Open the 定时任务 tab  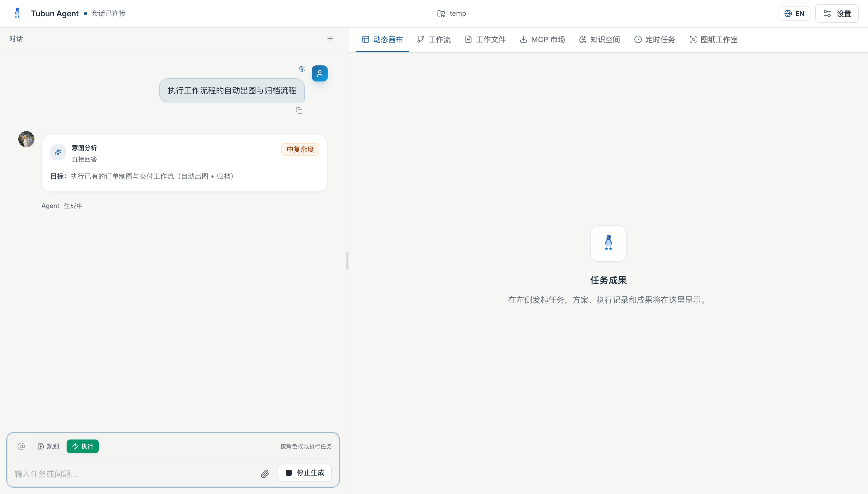coord(654,40)
